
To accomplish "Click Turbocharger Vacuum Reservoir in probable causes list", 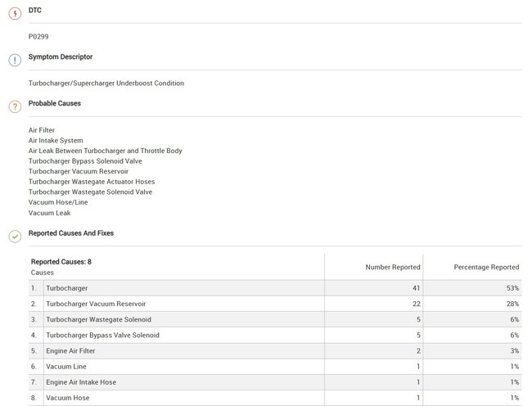I will click(80, 171).
